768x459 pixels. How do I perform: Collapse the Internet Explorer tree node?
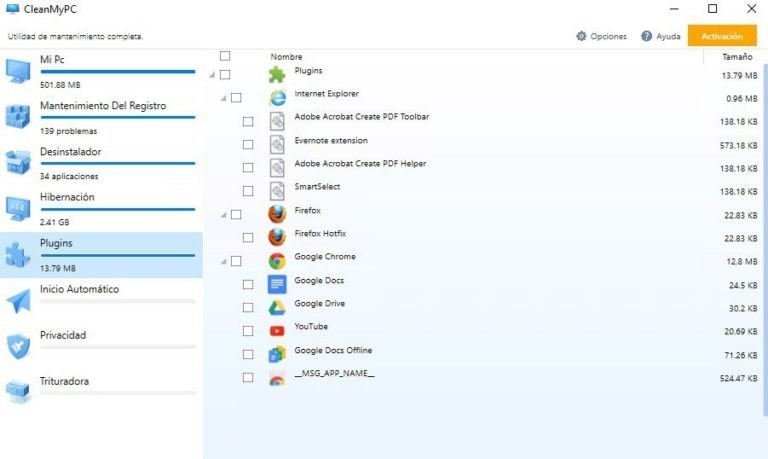[223, 98]
